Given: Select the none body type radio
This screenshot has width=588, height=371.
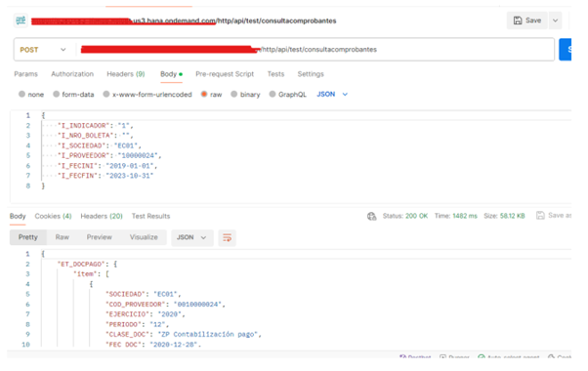Looking at the screenshot, I should point(22,94).
